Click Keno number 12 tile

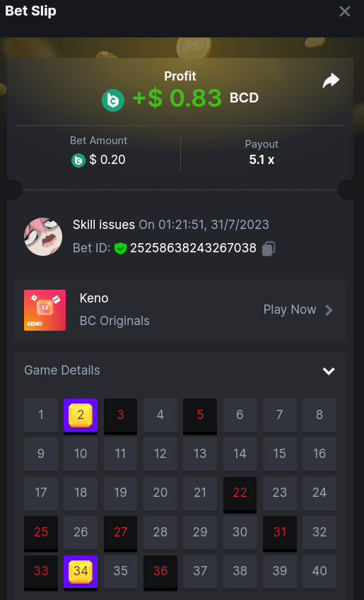[160, 454]
